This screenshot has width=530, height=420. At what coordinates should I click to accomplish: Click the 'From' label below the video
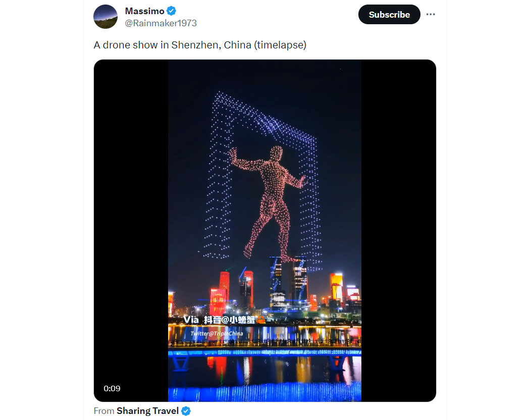(104, 411)
